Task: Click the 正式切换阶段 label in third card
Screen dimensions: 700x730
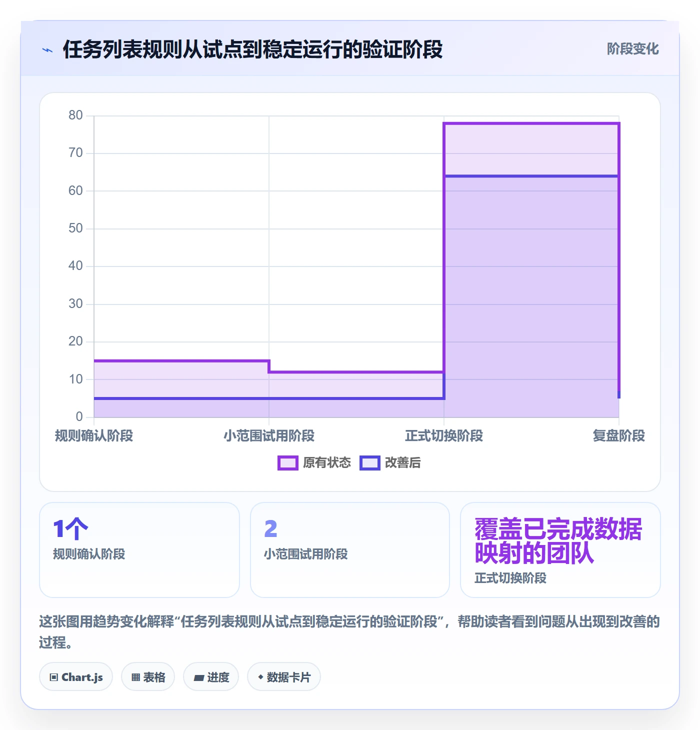Action: (510, 578)
